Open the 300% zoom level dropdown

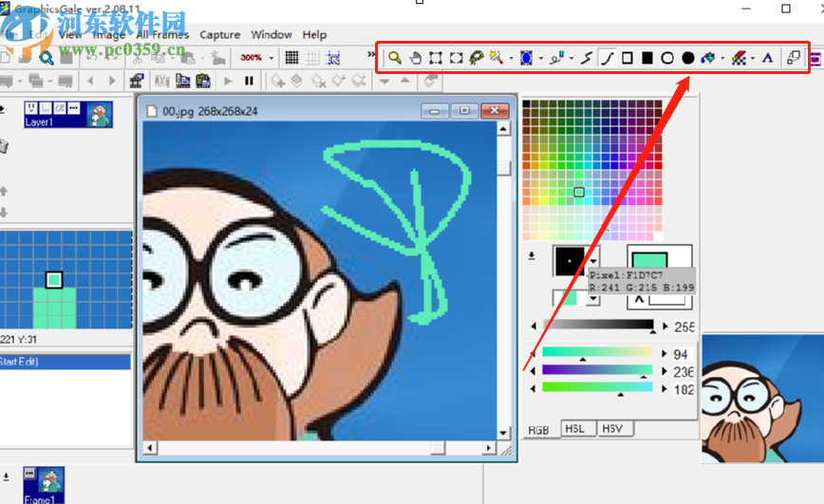pos(273,58)
